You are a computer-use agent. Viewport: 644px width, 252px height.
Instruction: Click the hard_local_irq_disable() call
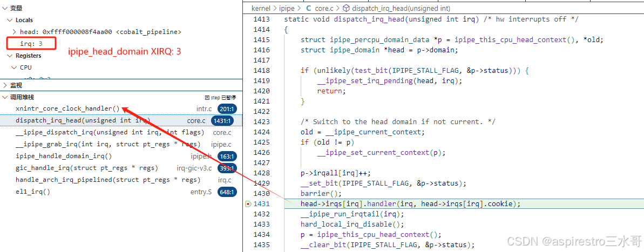coord(352,224)
